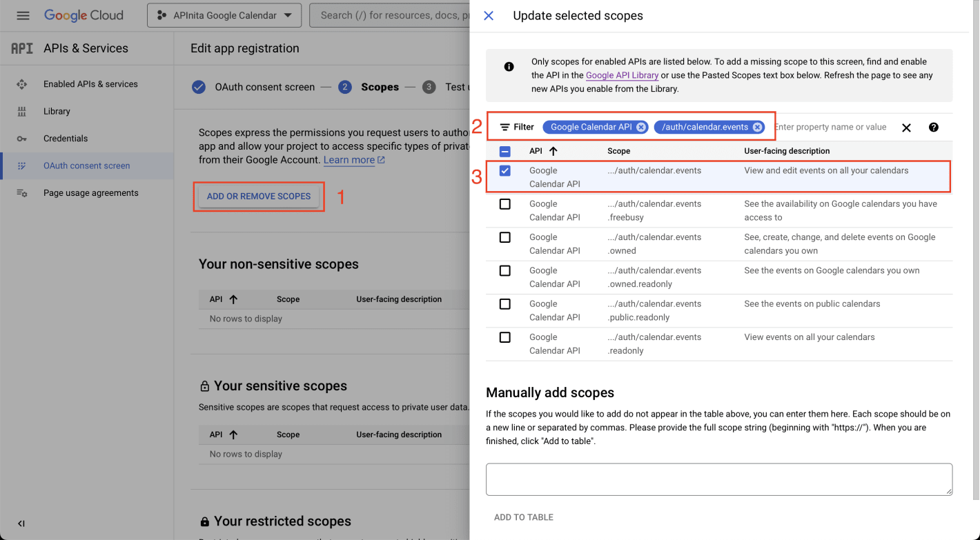Image resolution: width=980 pixels, height=540 pixels.
Task: Go back to the OAuth consent screen step
Action: coord(265,87)
